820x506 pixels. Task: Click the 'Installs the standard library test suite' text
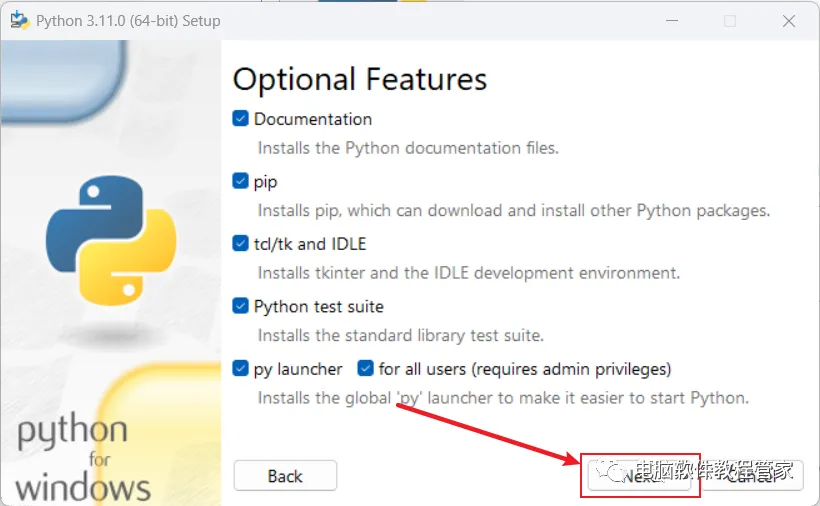401,336
